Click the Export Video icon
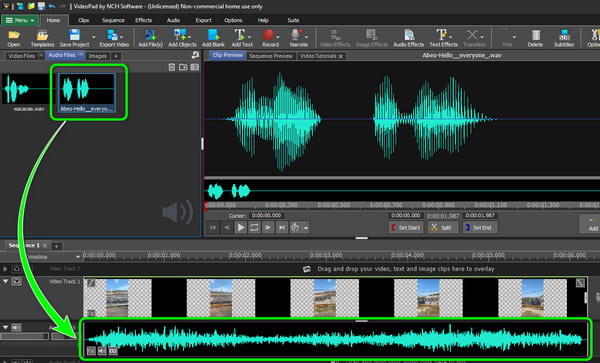This screenshot has width=600, height=363. [x=112, y=35]
